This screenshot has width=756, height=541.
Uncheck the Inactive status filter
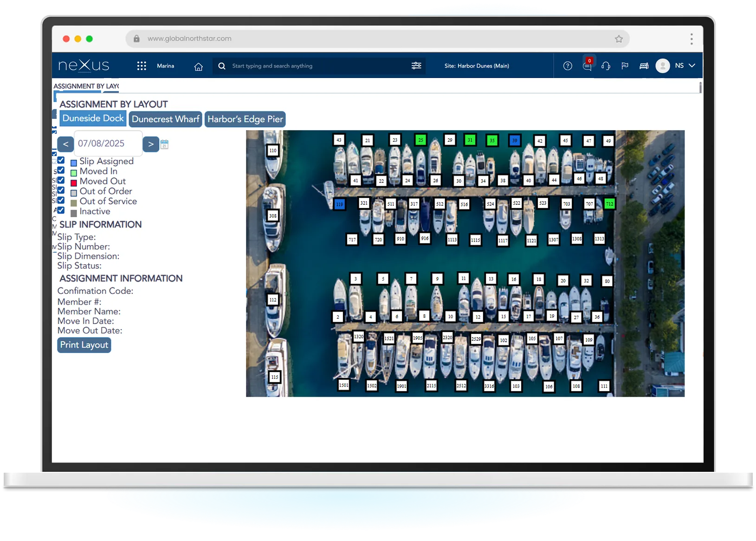61,211
